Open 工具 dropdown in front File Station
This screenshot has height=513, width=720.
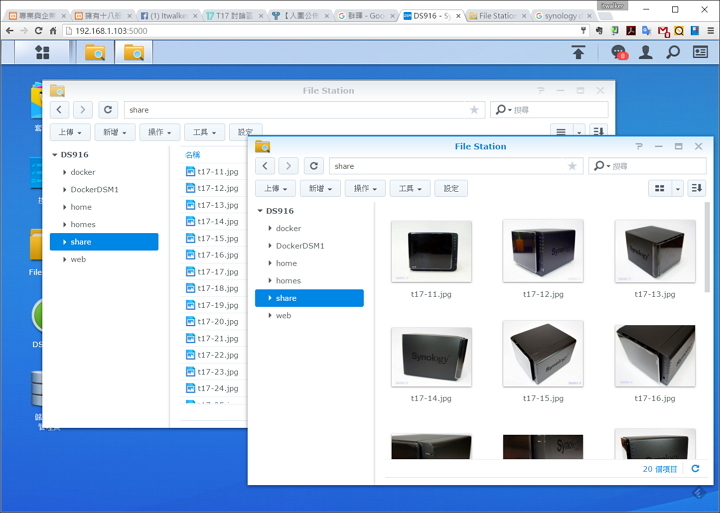409,188
